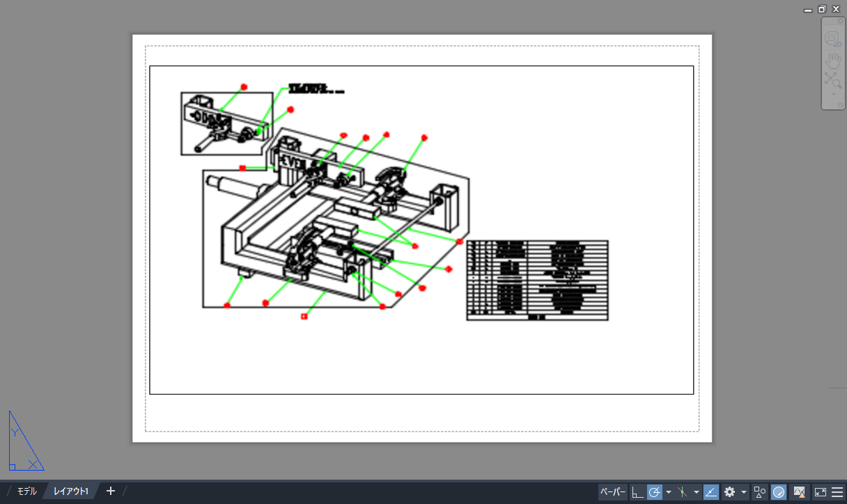Expand zoom options arrow in navigation bar
The height and width of the screenshot is (504, 847).
[x=833, y=94]
